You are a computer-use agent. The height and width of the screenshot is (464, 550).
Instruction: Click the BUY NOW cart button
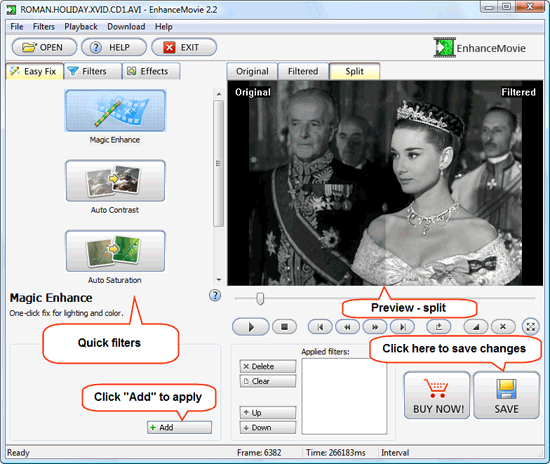point(437,395)
